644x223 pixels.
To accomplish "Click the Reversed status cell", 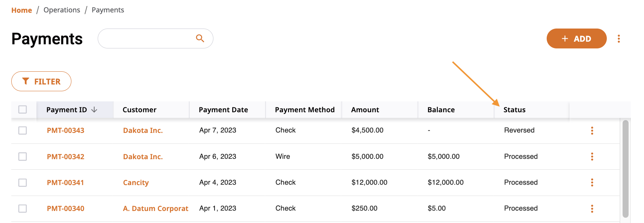I will [x=519, y=130].
